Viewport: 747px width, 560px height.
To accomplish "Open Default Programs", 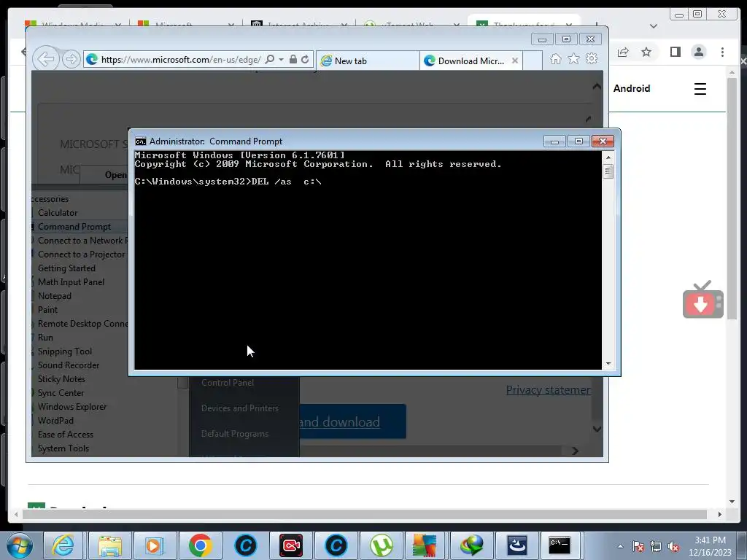I will click(x=235, y=434).
